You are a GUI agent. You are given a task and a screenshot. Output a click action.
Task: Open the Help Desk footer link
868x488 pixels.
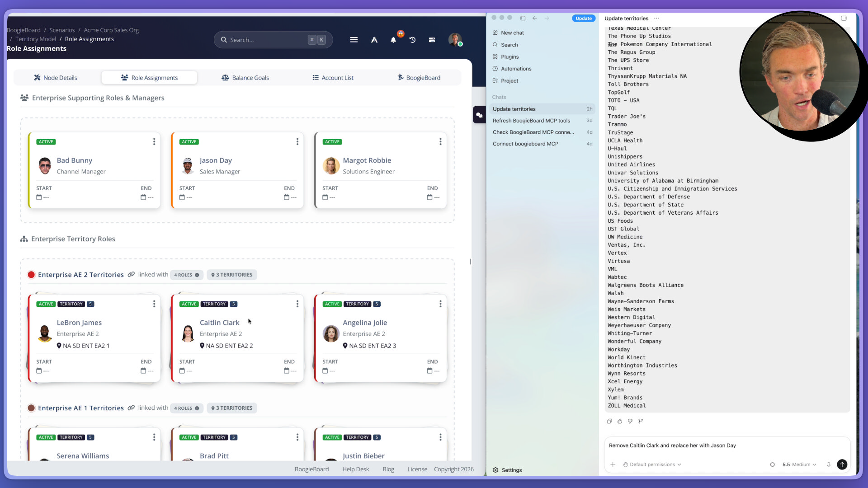click(356, 469)
